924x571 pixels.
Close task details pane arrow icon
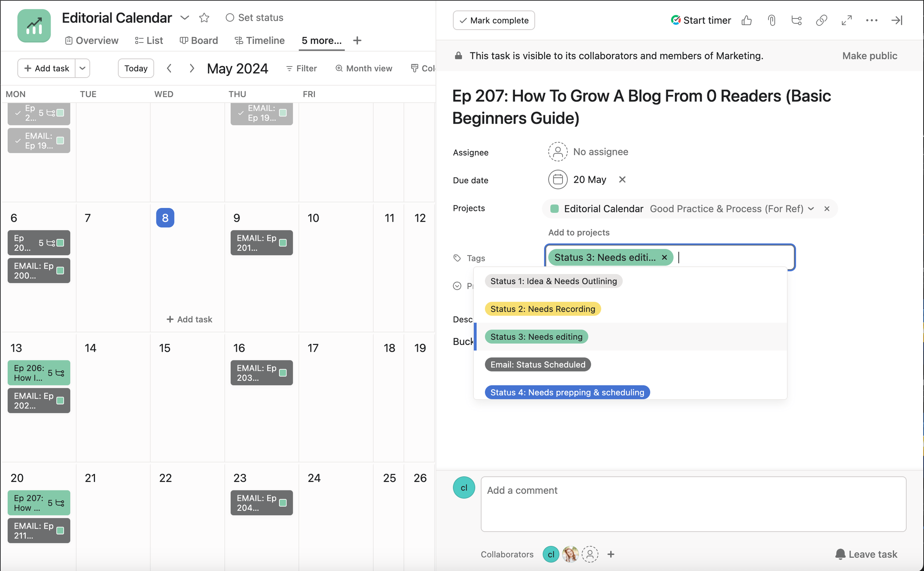(896, 20)
